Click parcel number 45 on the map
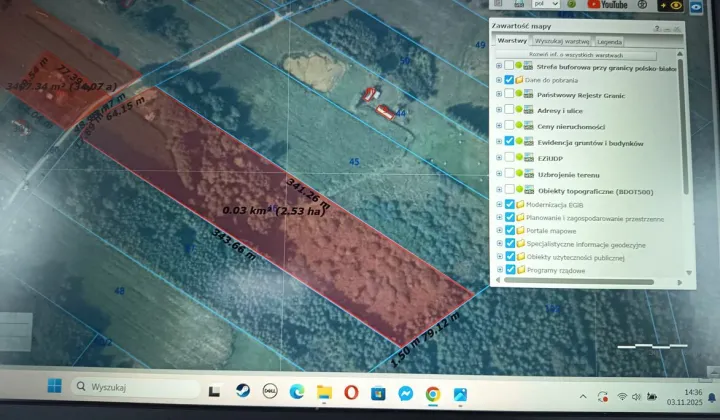This screenshot has height=420, width=720. tap(354, 162)
